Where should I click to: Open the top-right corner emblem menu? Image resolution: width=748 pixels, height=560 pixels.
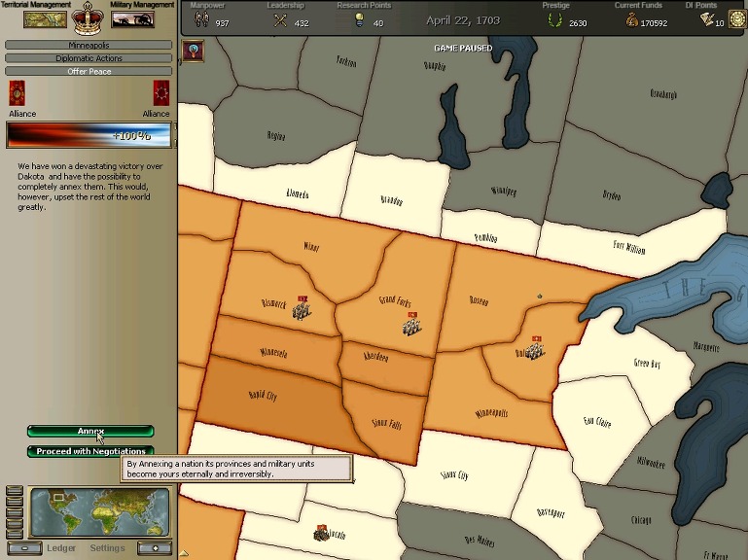click(737, 20)
